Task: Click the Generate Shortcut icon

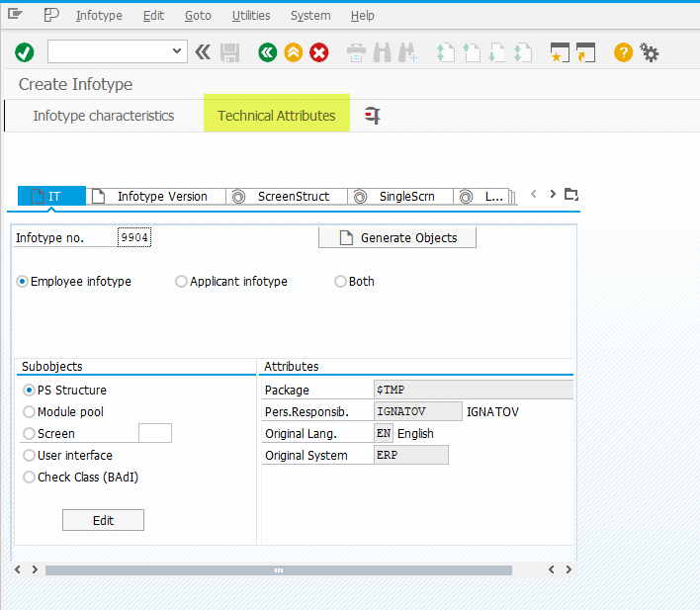Action: click(585, 52)
